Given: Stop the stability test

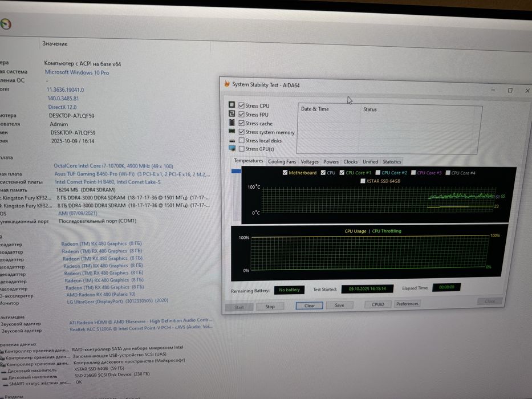Looking at the screenshot, I should tap(270, 307).
